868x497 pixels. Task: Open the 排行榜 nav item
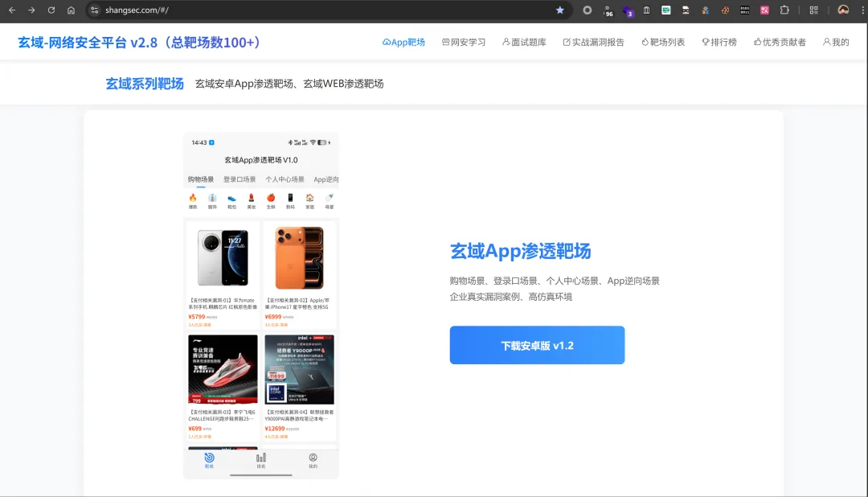[x=719, y=42]
